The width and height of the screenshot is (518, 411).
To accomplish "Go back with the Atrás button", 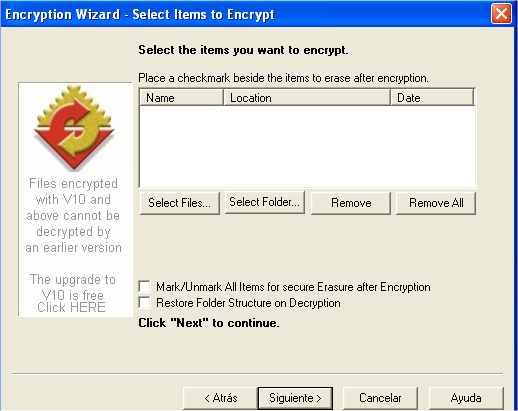I will [x=220, y=398].
